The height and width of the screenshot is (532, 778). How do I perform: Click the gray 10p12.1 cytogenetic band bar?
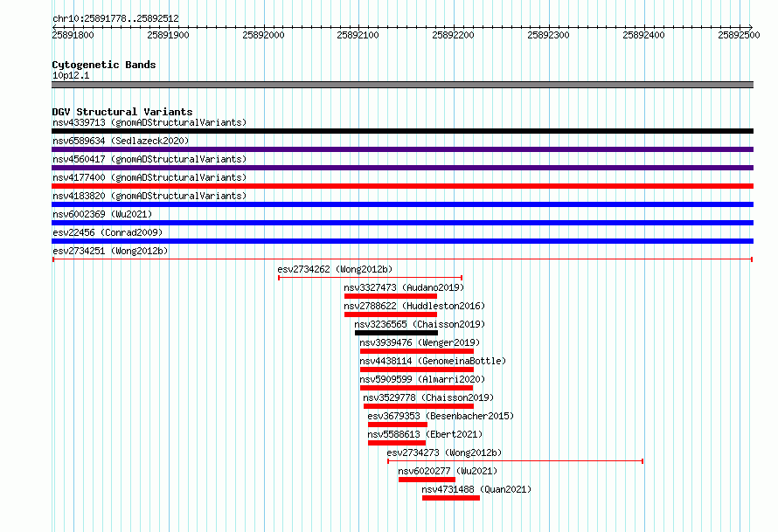click(402, 85)
